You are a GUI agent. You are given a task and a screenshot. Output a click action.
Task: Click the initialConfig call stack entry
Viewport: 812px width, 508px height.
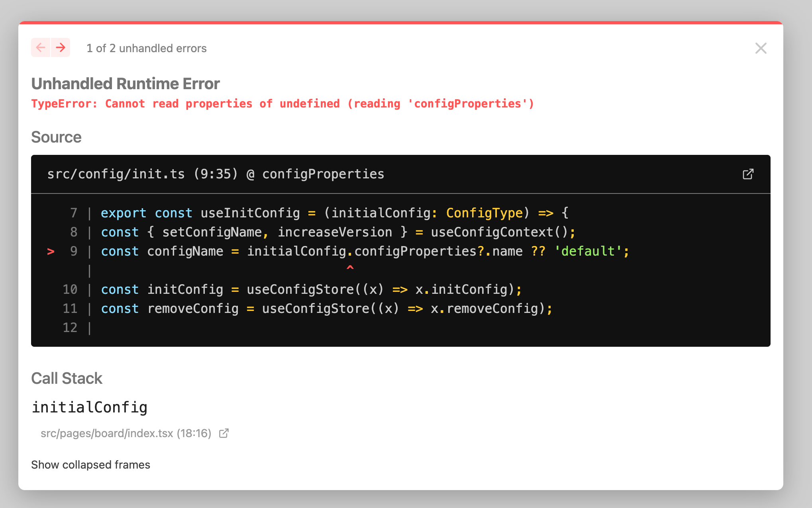[90, 407]
